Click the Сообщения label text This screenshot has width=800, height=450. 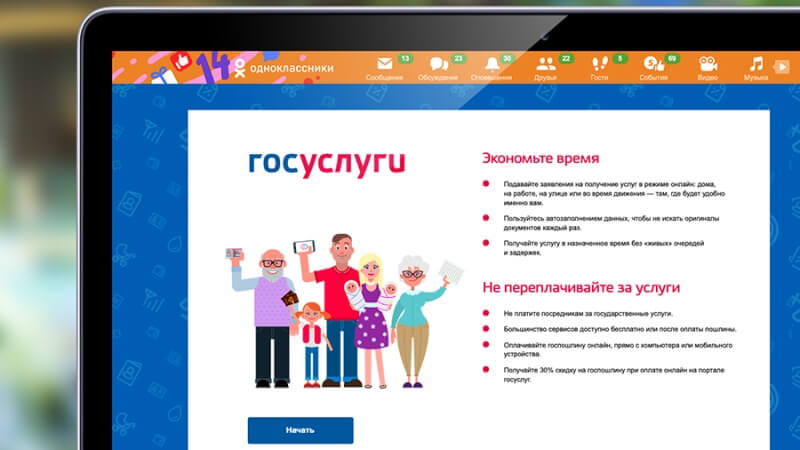coord(384,78)
